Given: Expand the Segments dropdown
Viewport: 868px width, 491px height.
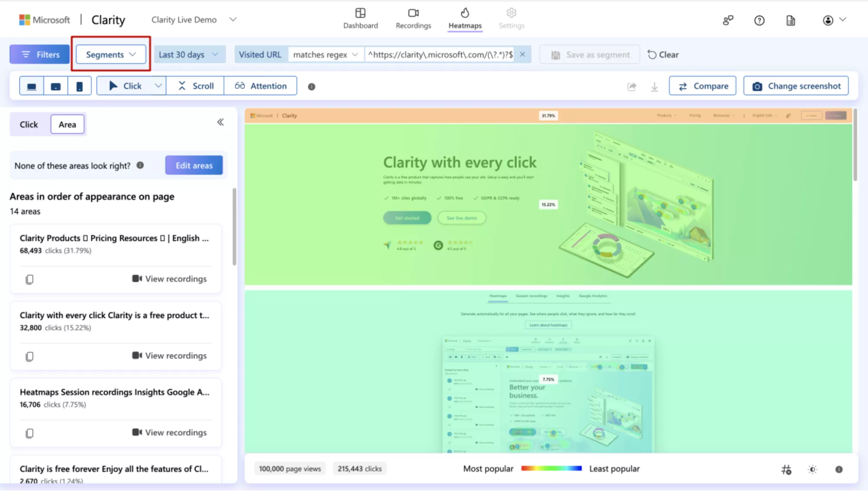Looking at the screenshot, I should [x=111, y=54].
